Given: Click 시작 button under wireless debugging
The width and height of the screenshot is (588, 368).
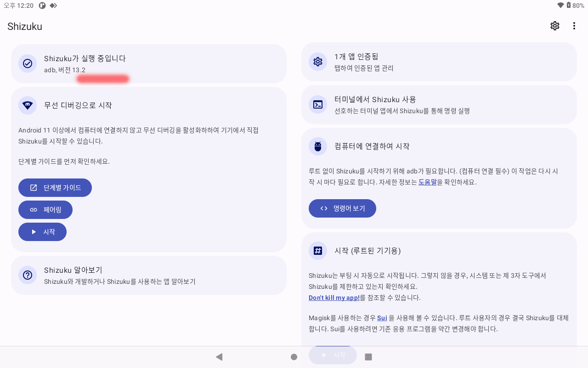Looking at the screenshot, I should (x=42, y=232).
